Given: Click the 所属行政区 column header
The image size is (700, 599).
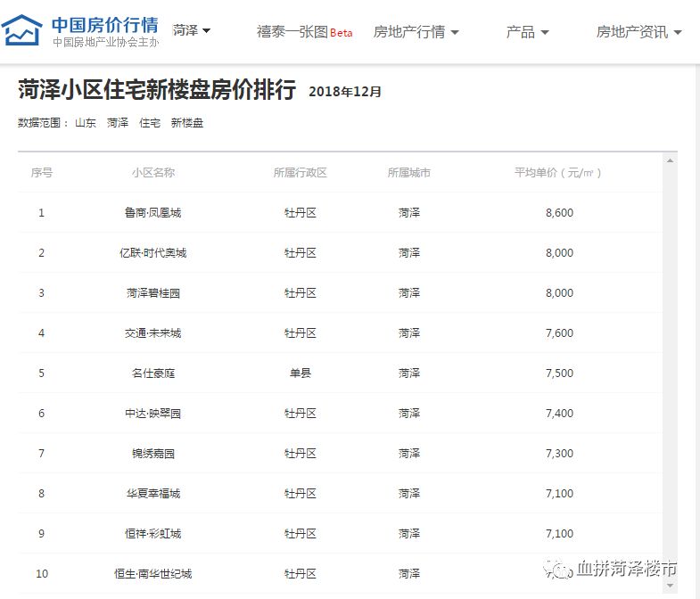Looking at the screenshot, I should (301, 173).
